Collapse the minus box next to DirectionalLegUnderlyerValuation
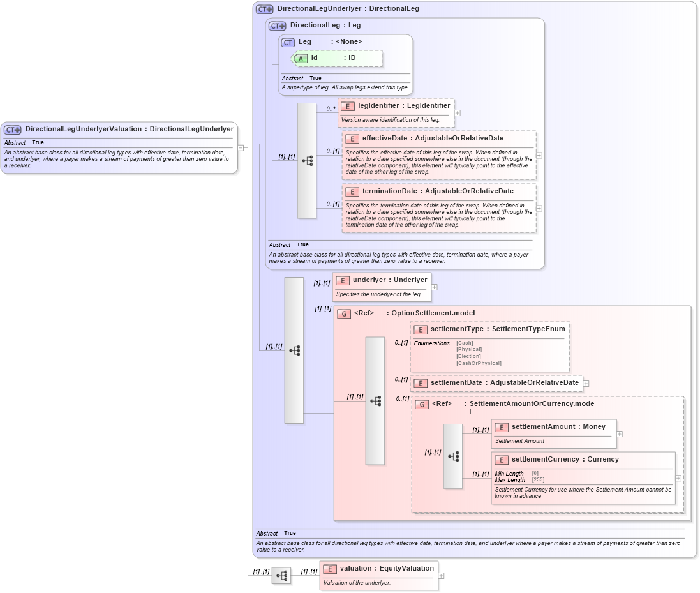 pos(240,148)
